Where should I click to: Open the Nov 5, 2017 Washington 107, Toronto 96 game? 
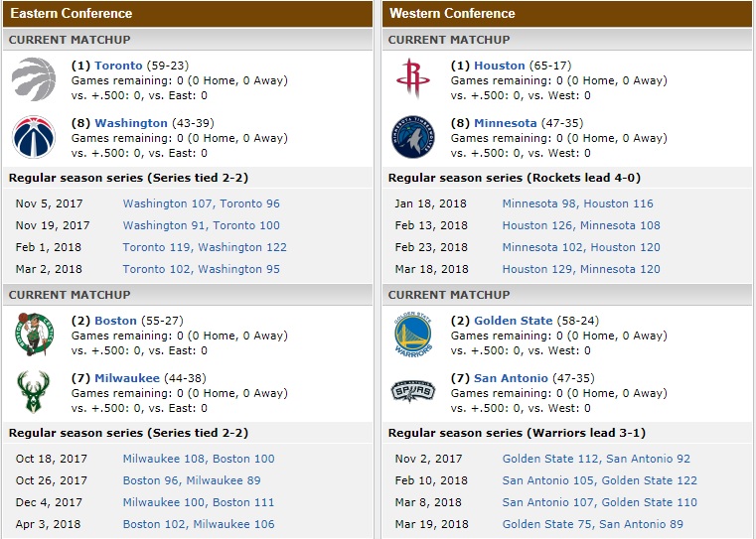(x=201, y=203)
